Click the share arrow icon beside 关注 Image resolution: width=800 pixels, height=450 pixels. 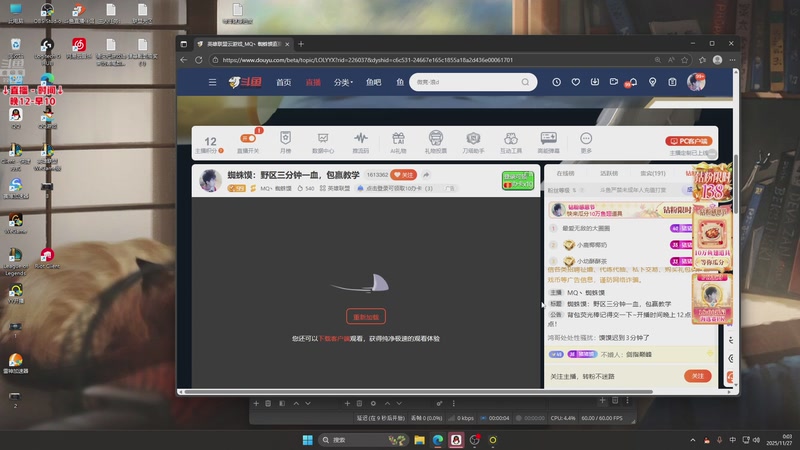(426, 174)
